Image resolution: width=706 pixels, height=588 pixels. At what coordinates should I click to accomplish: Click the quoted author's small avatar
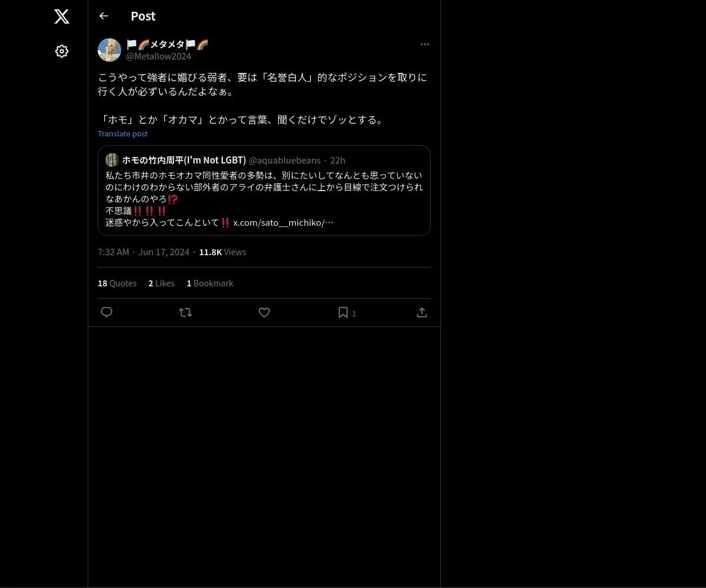coord(112,160)
